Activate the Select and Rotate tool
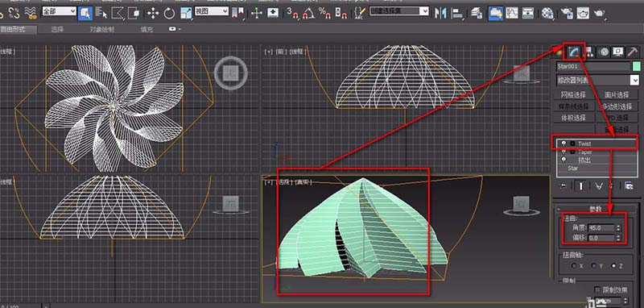Screen dimensions: 644x308 [x=169, y=13]
